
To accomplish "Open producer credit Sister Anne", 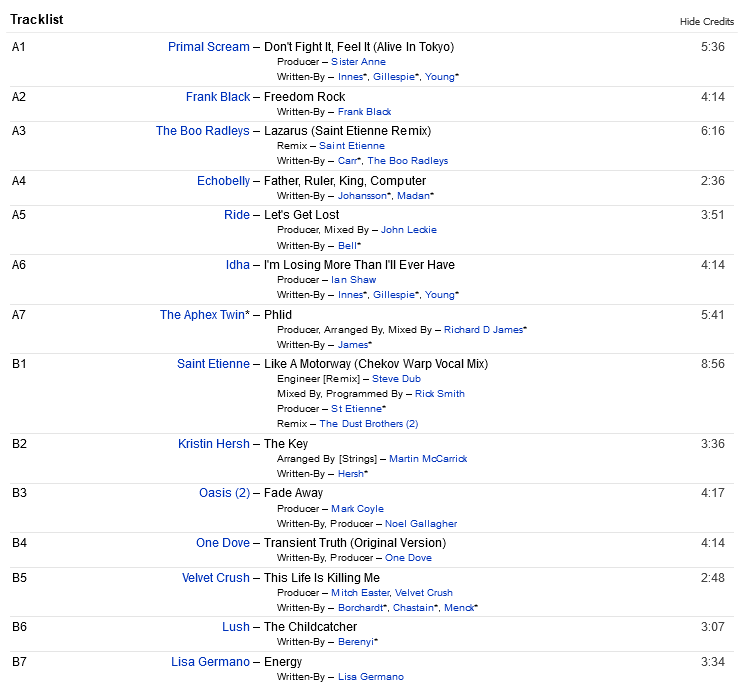I will point(358,62).
